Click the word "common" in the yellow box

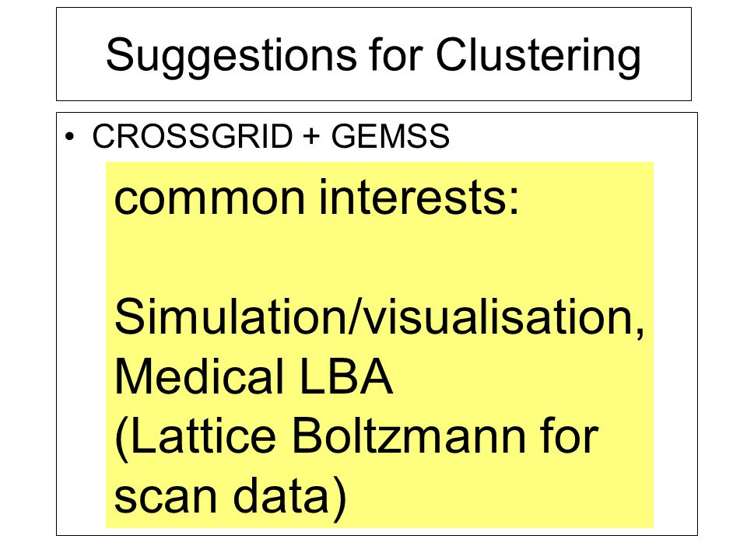point(209,198)
